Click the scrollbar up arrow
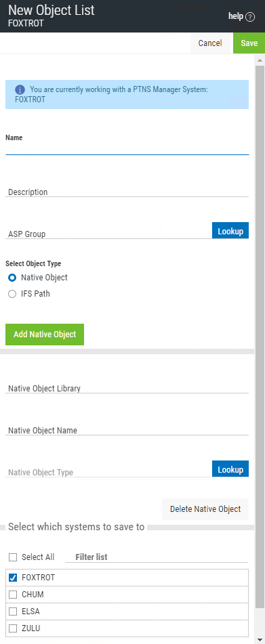The height and width of the screenshot is (644, 265). [x=260, y=60]
